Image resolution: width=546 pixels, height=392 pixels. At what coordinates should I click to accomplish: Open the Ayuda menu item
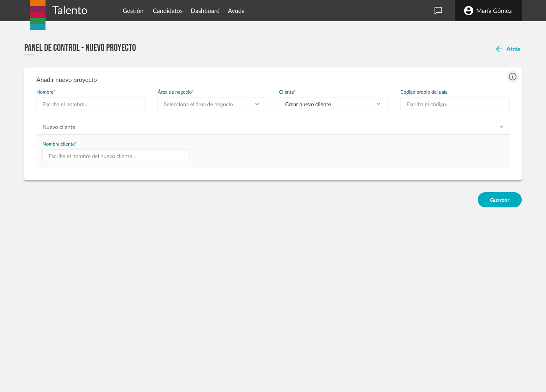(236, 11)
